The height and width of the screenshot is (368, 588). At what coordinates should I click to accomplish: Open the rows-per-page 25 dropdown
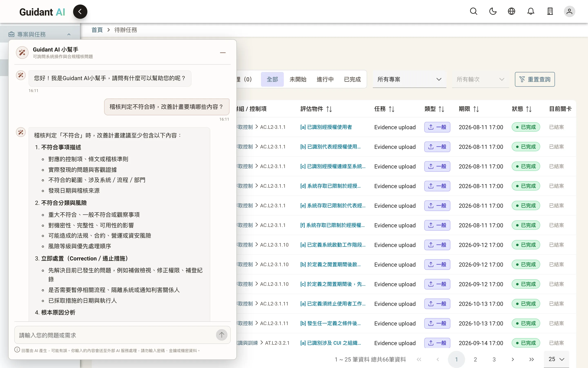tap(556, 359)
